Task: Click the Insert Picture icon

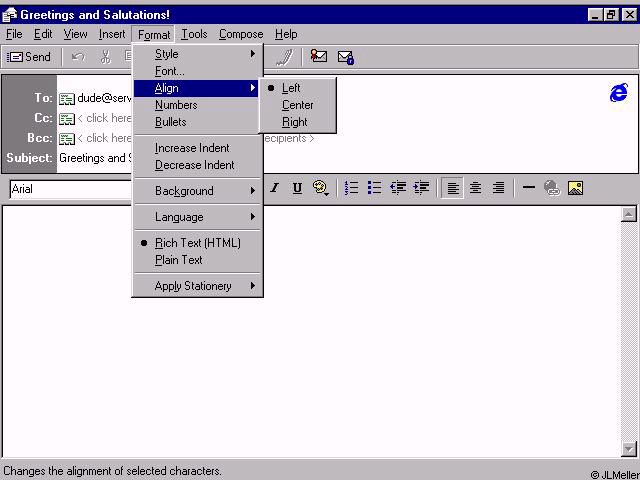Action: 575,188
